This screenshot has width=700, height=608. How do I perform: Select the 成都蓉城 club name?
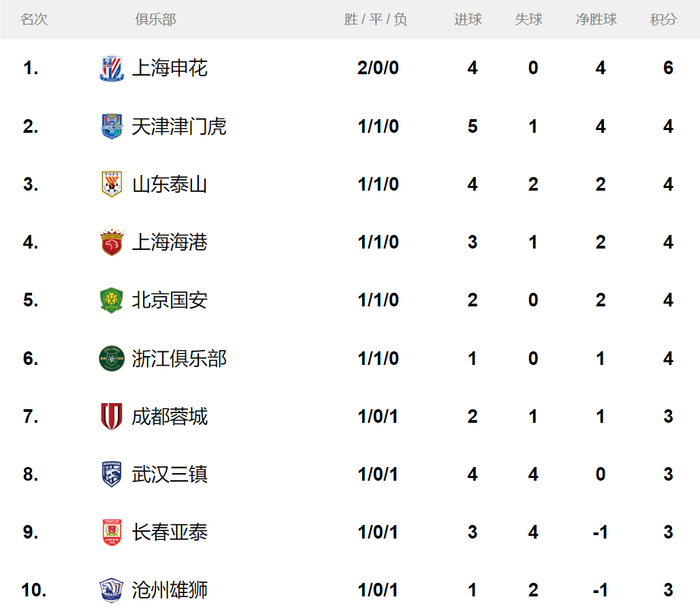[x=170, y=416]
